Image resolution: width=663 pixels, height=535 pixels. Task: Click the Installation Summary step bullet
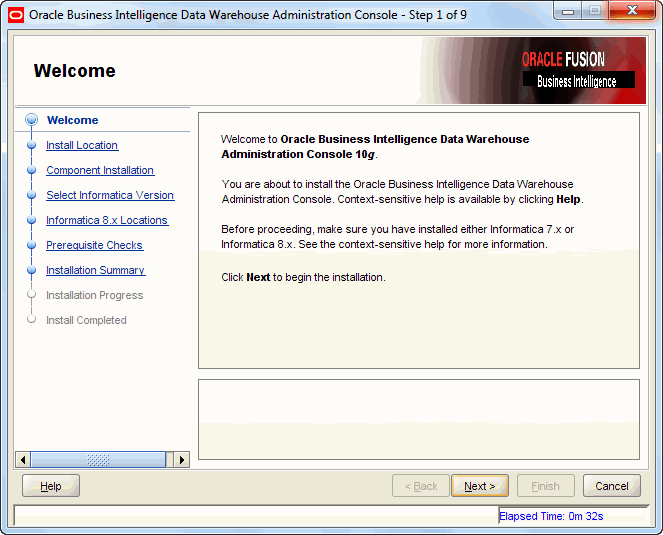coord(31,270)
